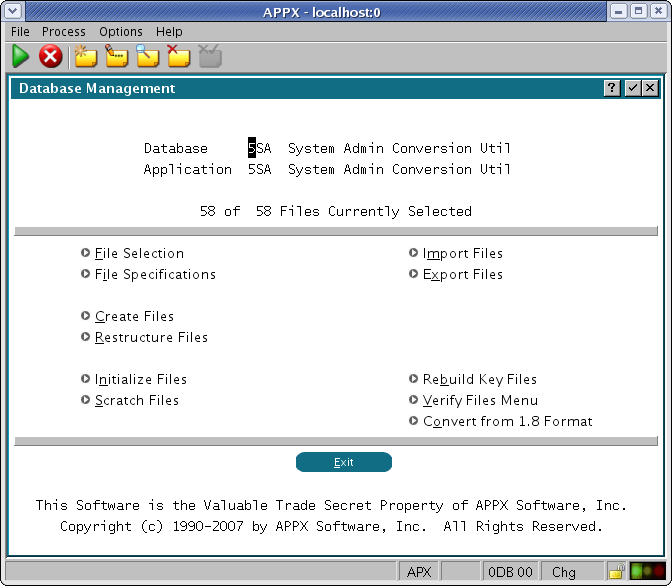672x586 pixels.
Task: Select Convert from 1.8 Format
Action: pyautogui.click(x=501, y=421)
